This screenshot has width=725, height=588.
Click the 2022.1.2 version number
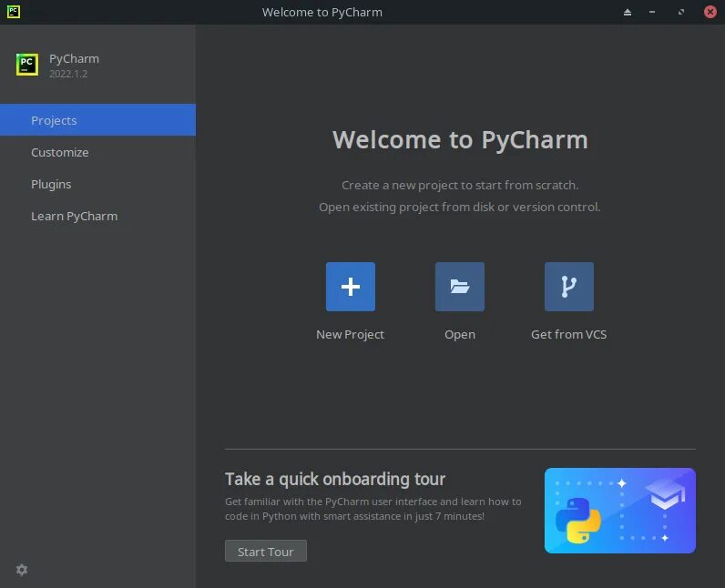[x=68, y=74]
